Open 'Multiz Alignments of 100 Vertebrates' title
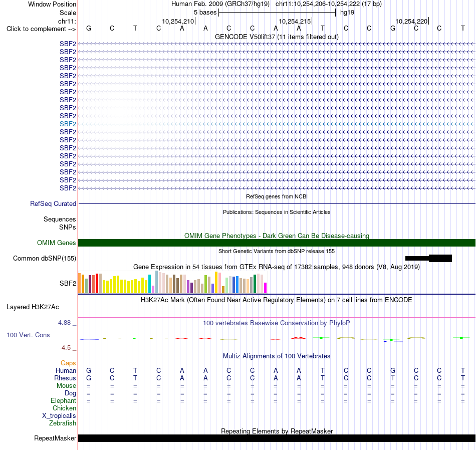The height and width of the screenshot is (450, 476). (277, 356)
